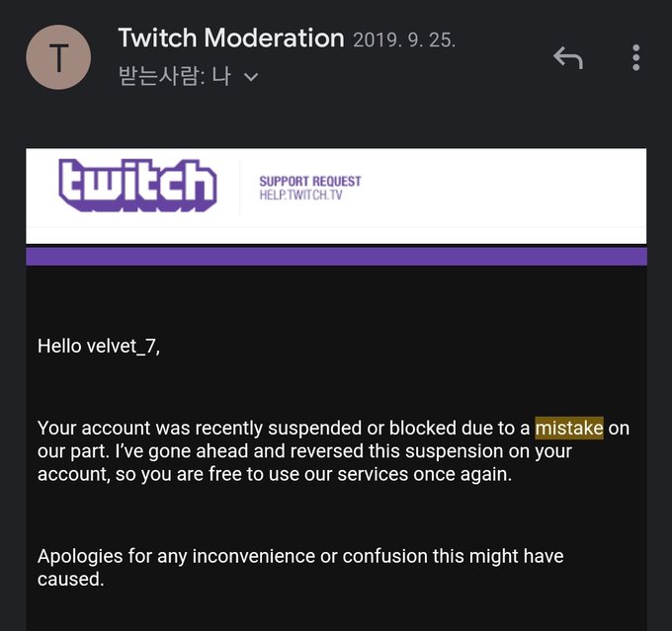Tap the sender name Twitch Moderation

[231, 39]
